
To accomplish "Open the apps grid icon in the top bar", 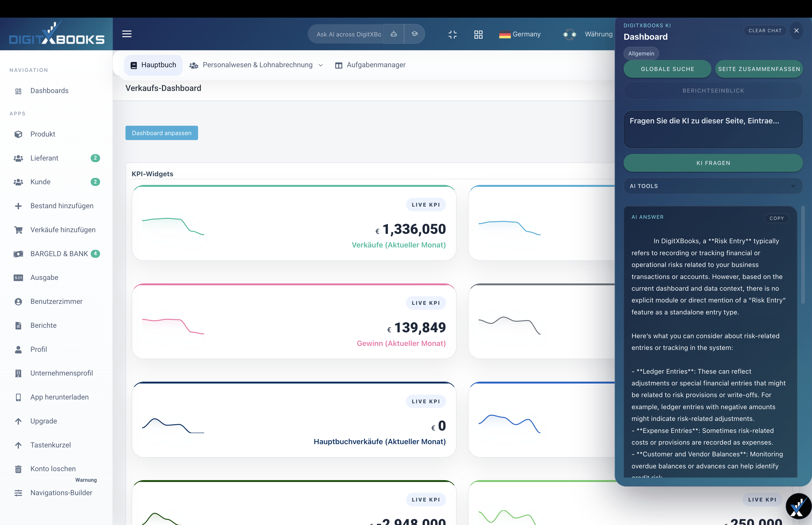I will [478, 34].
